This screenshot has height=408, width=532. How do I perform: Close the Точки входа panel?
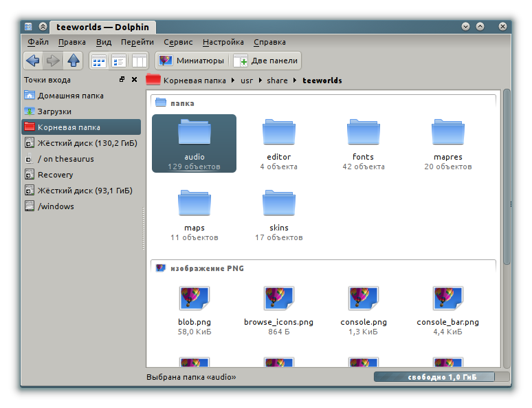point(134,80)
